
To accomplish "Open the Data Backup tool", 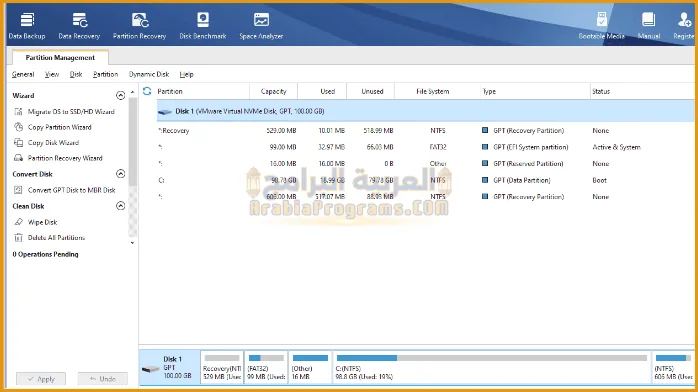I will [x=27, y=26].
